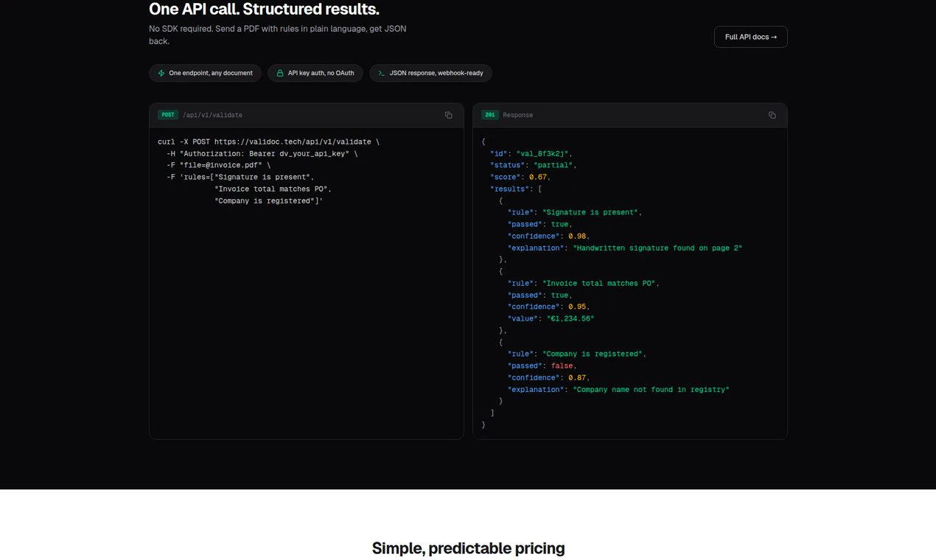Click the 201 status code badge
Image resolution: width=936 pixels, height=560 pixels.
pos(490,115)
